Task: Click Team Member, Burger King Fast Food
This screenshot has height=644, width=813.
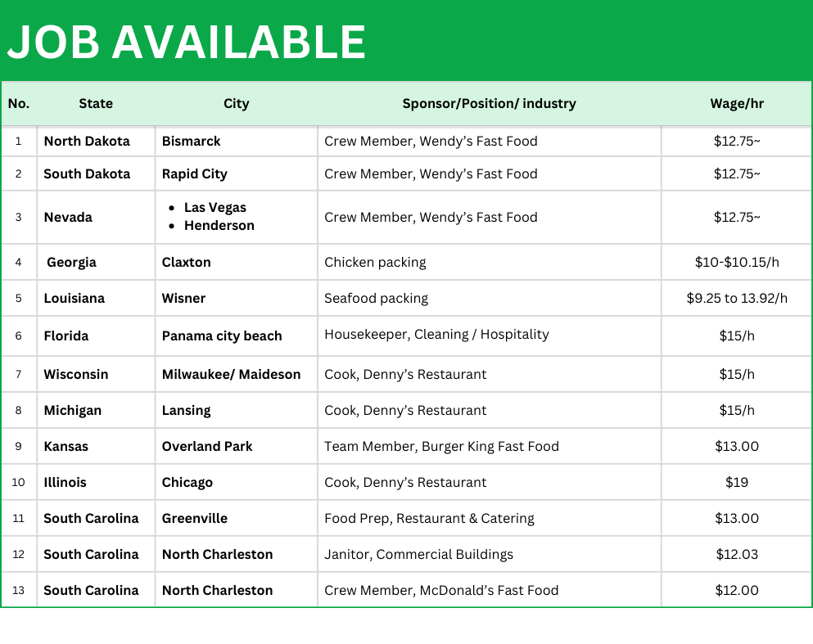Action: [441, 447]
